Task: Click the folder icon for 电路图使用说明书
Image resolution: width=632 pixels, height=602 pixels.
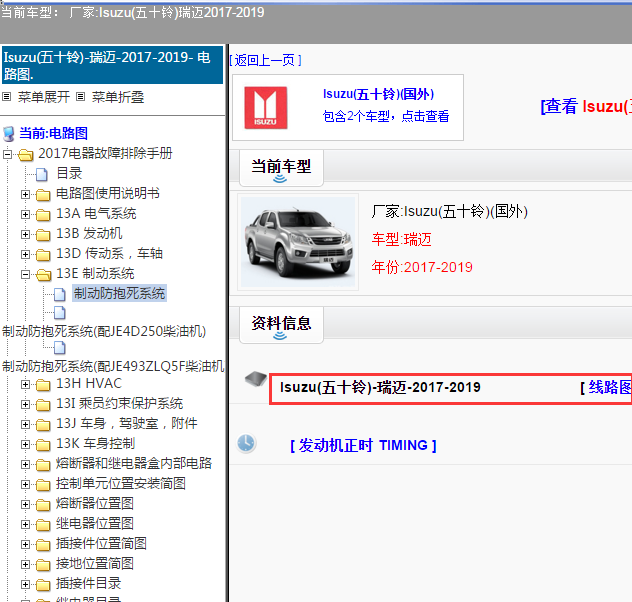Action: click(43, 195)
